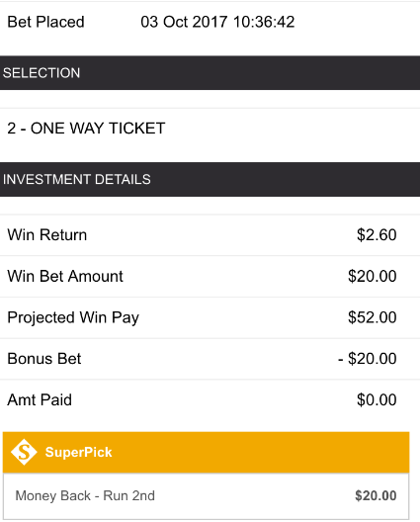Open the SELECTION section header
Image resolution: width=420 pixels, height=522 pixels.
[210, 73]
